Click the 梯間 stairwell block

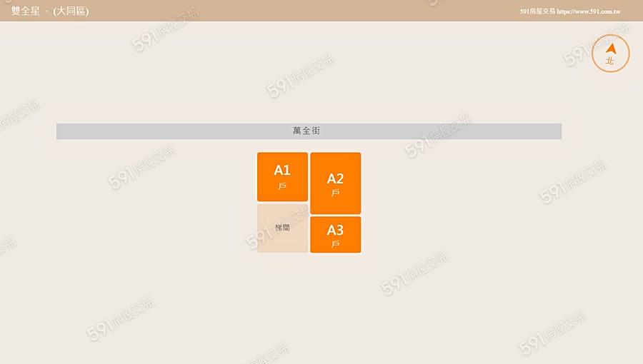[x=282, y=228]
